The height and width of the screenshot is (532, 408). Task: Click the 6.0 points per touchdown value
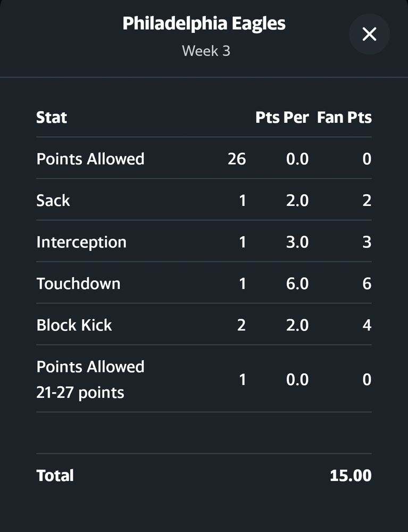coord(297,283)
